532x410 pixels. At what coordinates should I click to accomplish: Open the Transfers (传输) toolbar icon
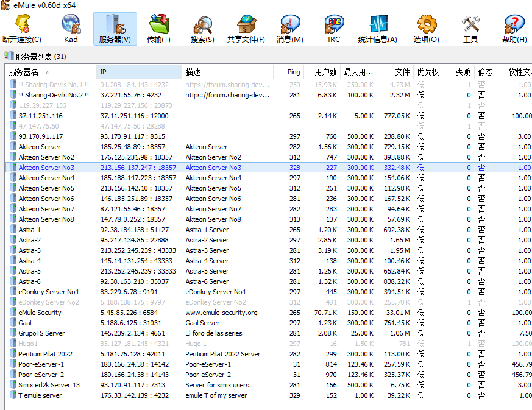click(158, 29)
